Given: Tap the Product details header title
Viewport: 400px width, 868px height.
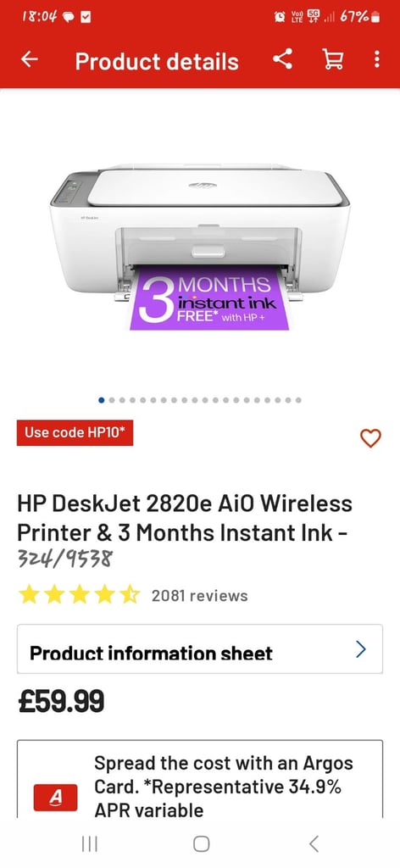Looking at the screenshot, I should [157, 61].
